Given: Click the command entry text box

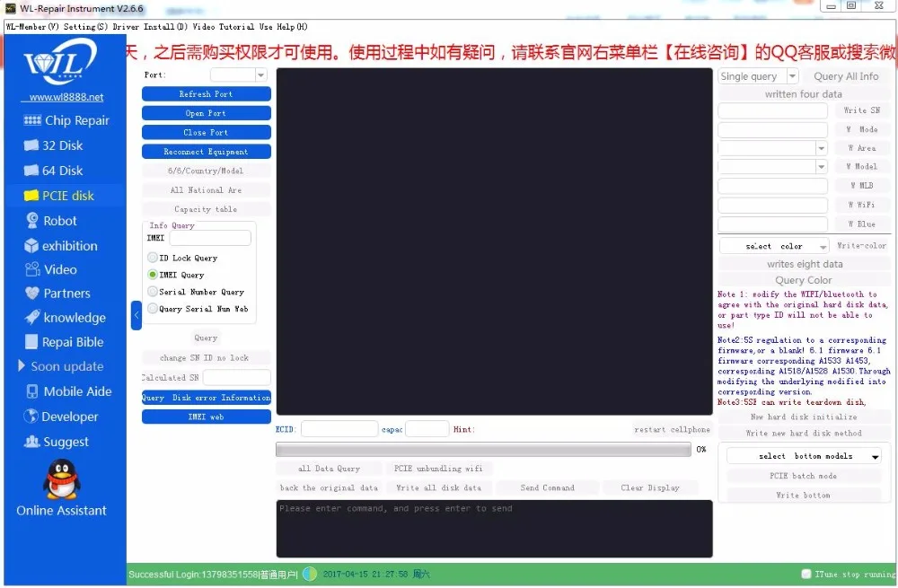Looking at the screenshot, I should 494,529.
